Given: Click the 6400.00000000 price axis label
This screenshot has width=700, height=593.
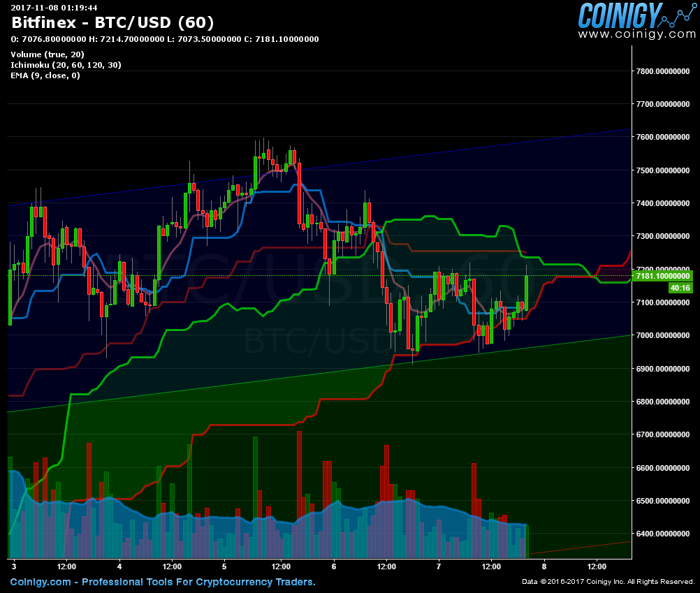Looking at the screenshot, I should [x=663, y=534].
